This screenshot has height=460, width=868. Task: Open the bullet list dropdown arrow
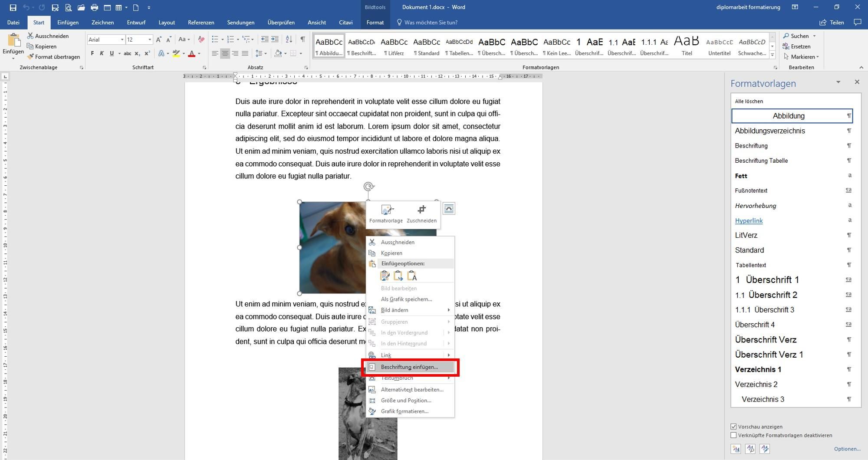point(222,39)
